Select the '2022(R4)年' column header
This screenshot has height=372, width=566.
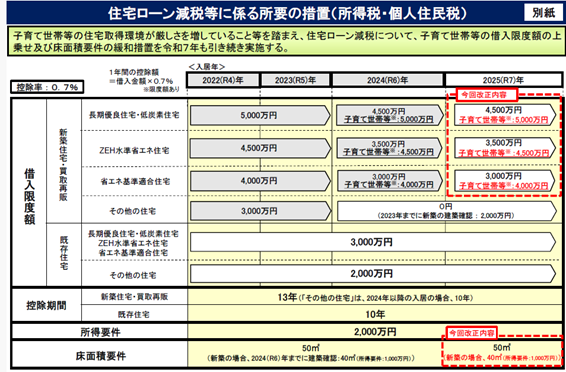click(x=223, y=80)
